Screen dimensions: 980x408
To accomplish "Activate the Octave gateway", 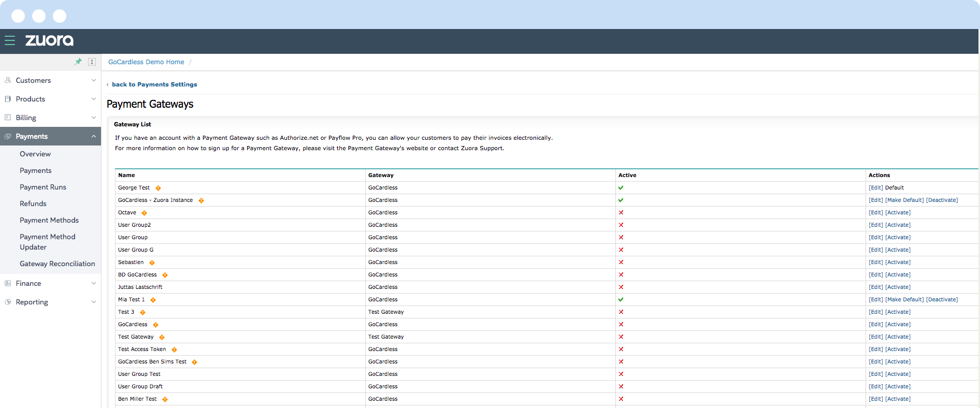I will coord(898,213).
